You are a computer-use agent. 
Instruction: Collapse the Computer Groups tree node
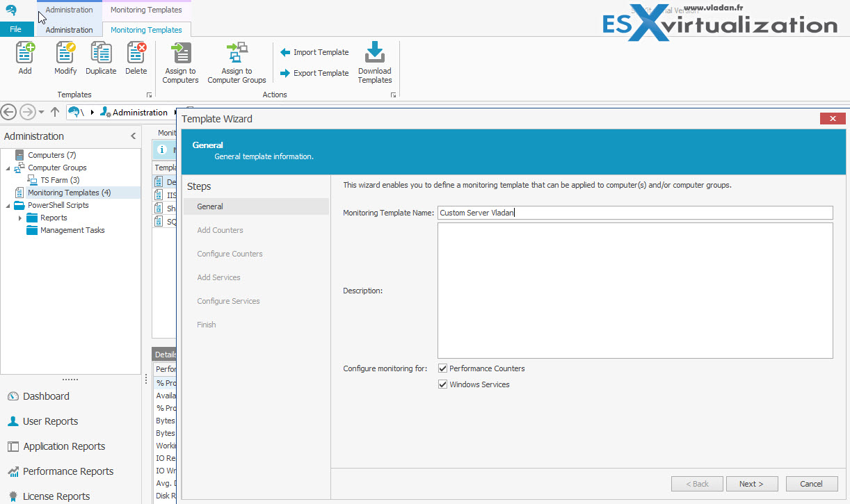point(8,168)
